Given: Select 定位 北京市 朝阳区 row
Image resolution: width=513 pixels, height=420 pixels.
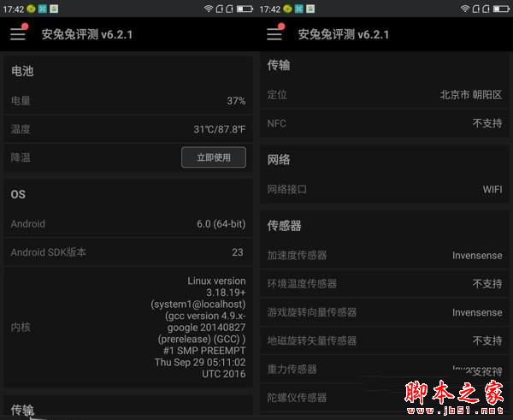Looking at the screenshot, I should (x=385, y=95).
